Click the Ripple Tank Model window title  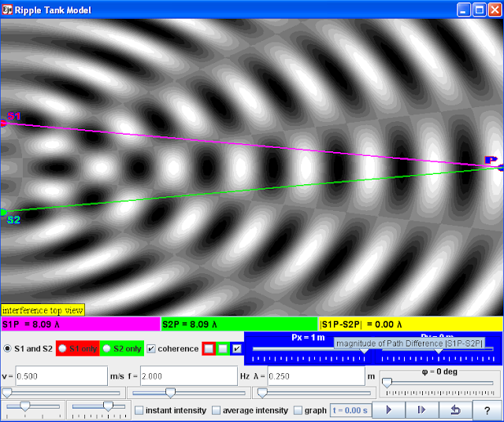point(53,10)
